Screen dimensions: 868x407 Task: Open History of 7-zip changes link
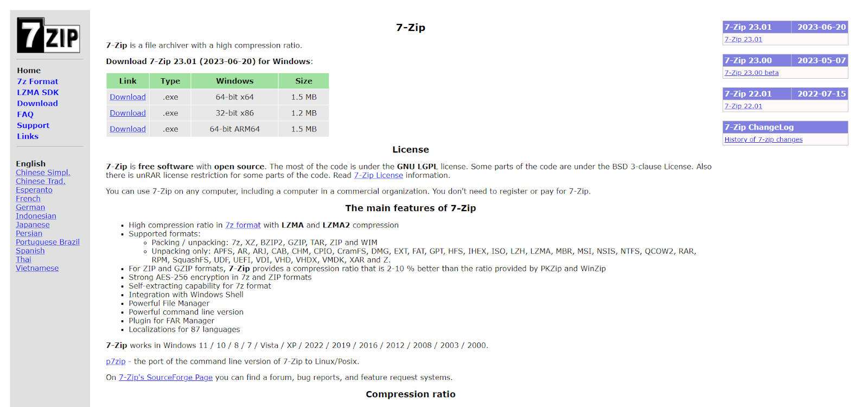763,139
